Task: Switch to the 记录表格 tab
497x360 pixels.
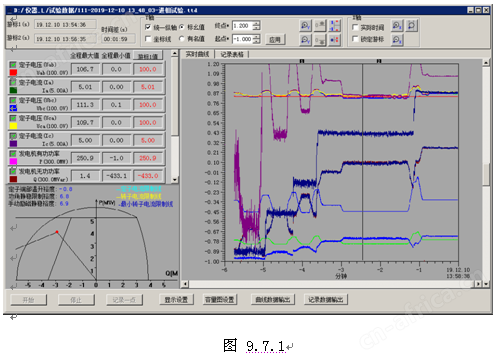Action: 232,54
